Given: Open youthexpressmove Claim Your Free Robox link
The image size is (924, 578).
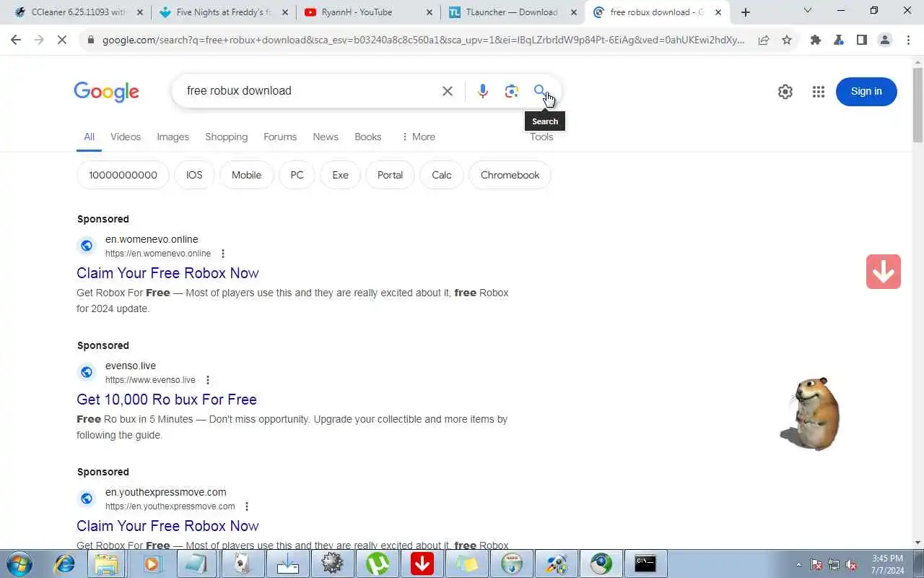Looking at the screenshot, I should tap(167, 526).
